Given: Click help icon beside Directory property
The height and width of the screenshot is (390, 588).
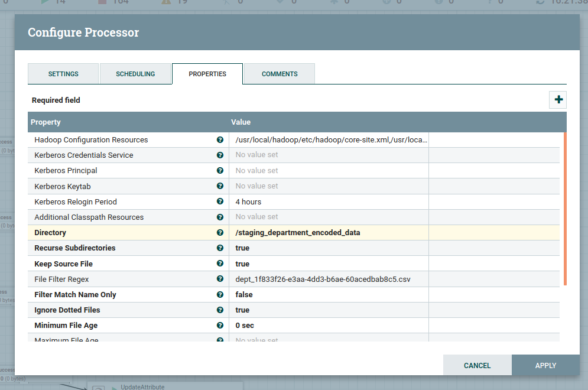Looking at the screenshot, I should [x=220, y=233].
